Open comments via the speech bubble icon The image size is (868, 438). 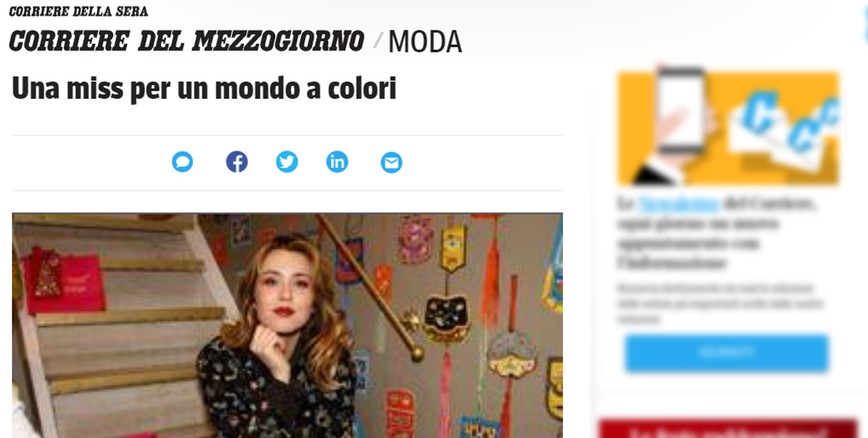point(182,163)
